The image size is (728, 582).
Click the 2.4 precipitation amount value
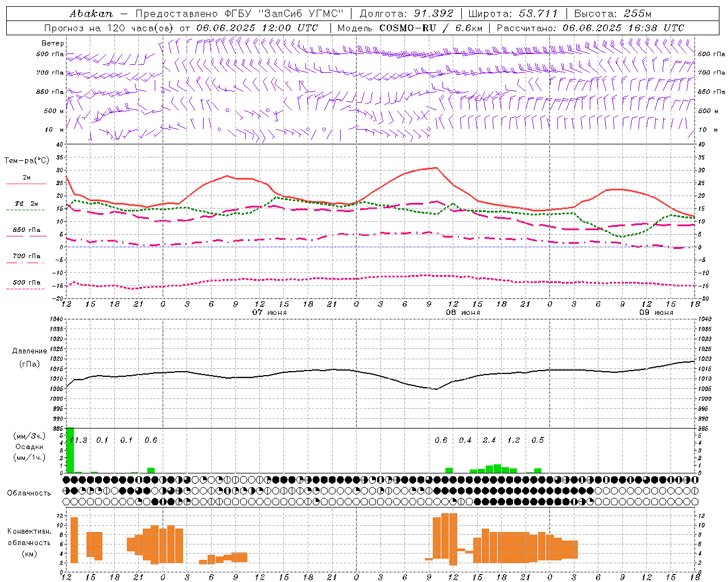[489, 440]
